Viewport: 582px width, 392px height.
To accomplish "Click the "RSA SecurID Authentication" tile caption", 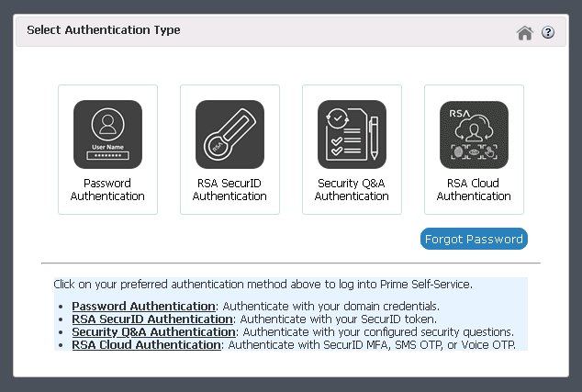I will pyautogui.click(x=229, y=190).
